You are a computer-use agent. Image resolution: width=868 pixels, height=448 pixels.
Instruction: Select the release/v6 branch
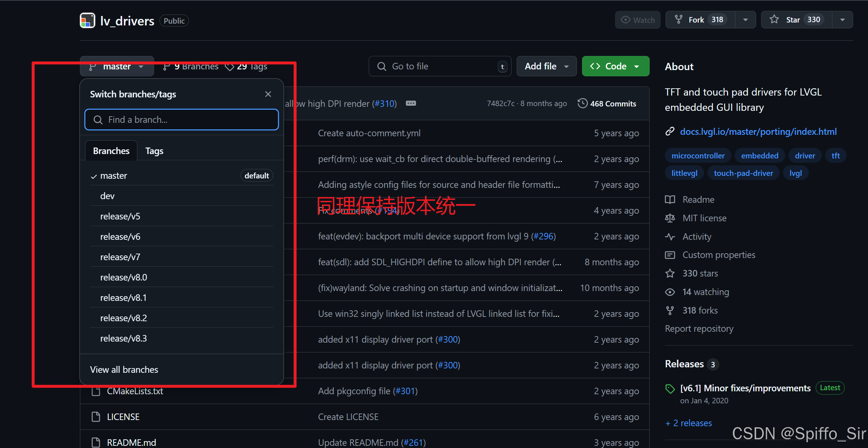(x=182, y=237)
